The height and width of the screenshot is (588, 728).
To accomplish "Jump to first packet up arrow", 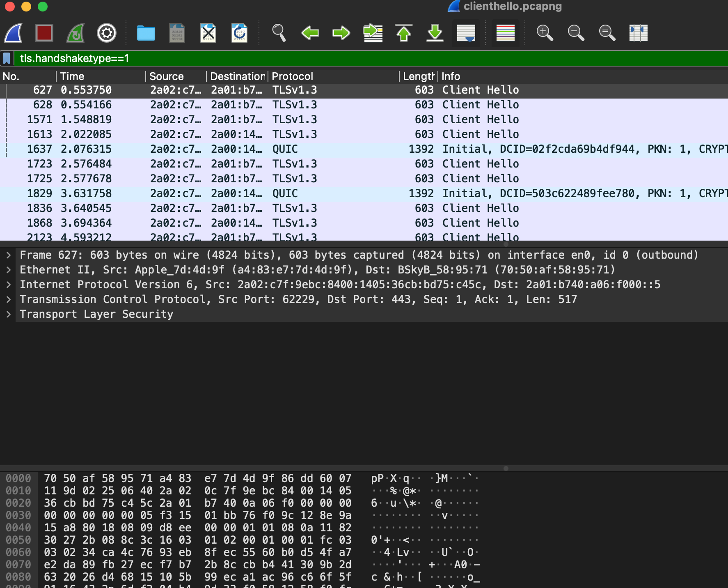I will pyautogui.click(x=404, y=33).
